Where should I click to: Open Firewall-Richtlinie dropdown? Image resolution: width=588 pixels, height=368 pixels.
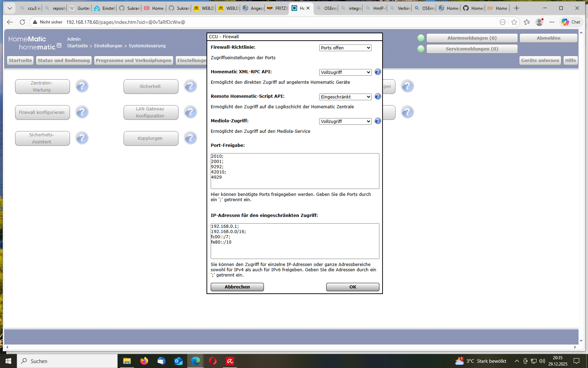[345, 48]
